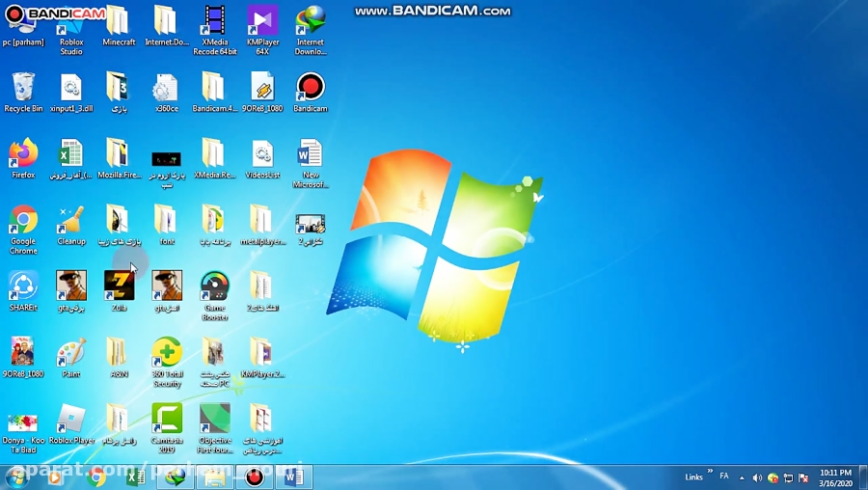This screenshot has width=868, height=490.
Task: Launch the Google Chrome desktop shortcut
Action: click(23, 230)
